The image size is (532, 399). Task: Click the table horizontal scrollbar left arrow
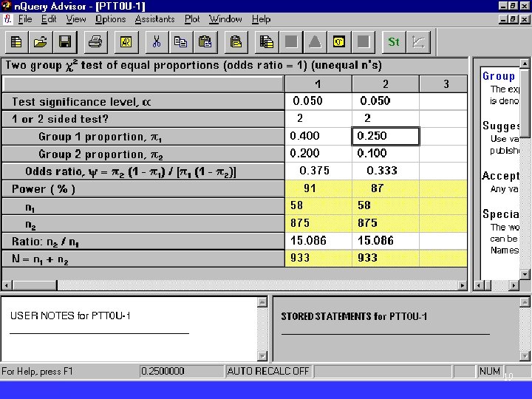(7, 285)
